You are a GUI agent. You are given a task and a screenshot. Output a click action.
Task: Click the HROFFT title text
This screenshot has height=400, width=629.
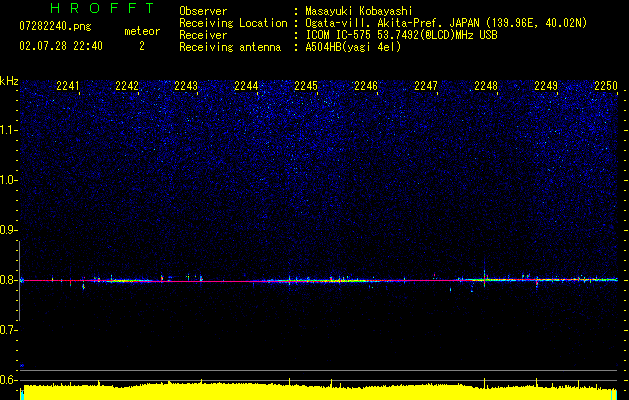pos(102,8)
